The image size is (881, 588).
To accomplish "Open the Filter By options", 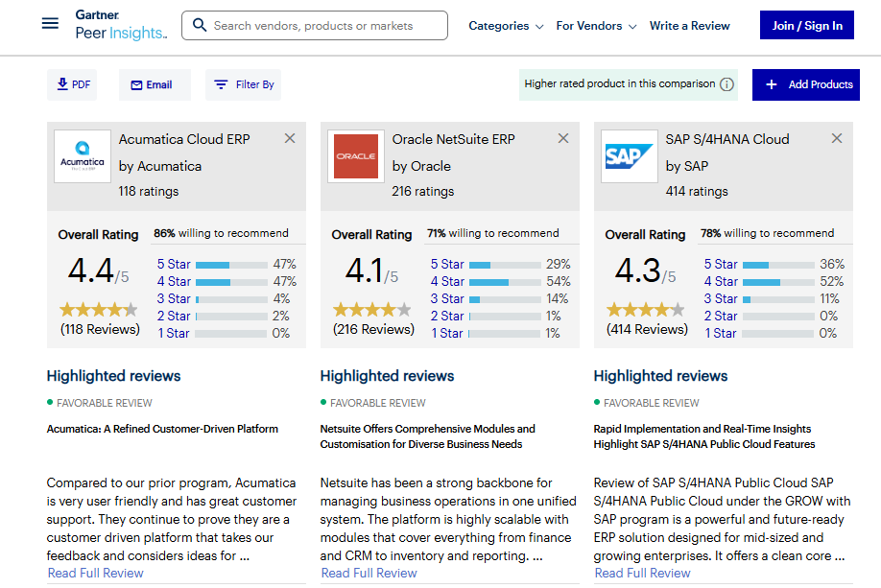I will pyautogui.click(x=243, y=84).
